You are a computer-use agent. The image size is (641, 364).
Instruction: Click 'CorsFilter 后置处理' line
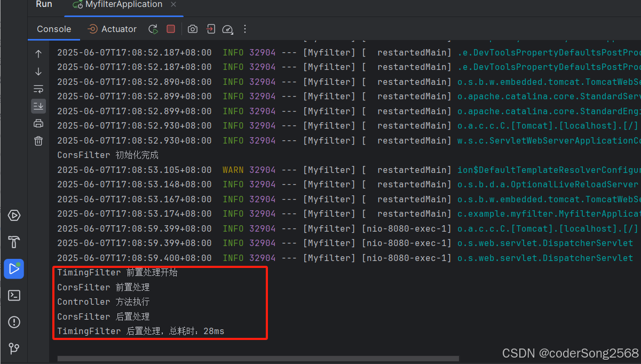pos(104,316)
